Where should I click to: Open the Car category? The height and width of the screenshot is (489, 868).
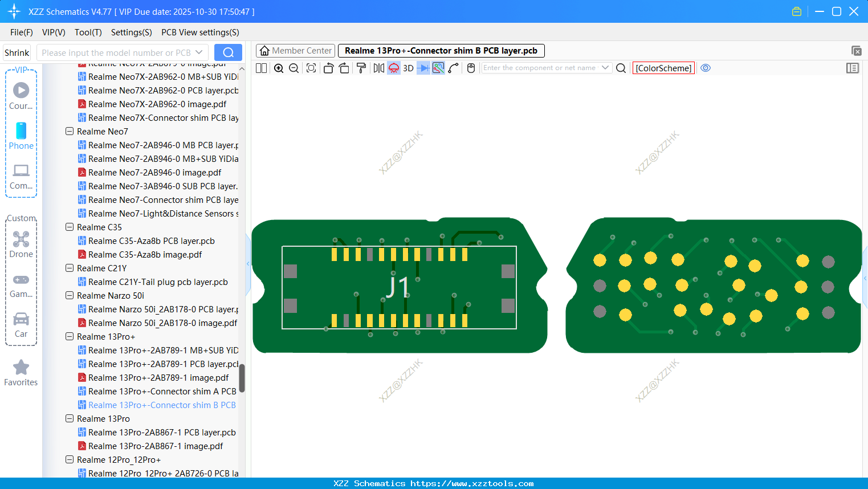point(21,325)
